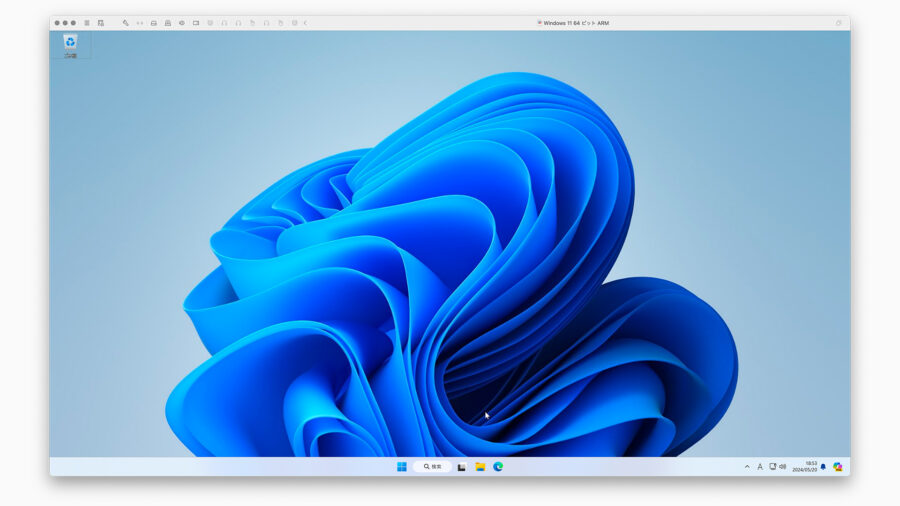Click the printer icon in toolbar
This screenshot has height=506, width=900.
pyautogui.click(x=168, y=23)
